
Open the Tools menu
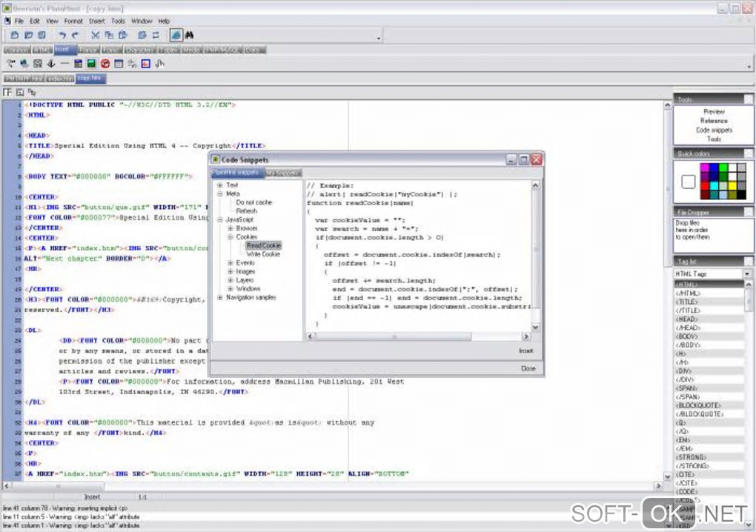118,21
